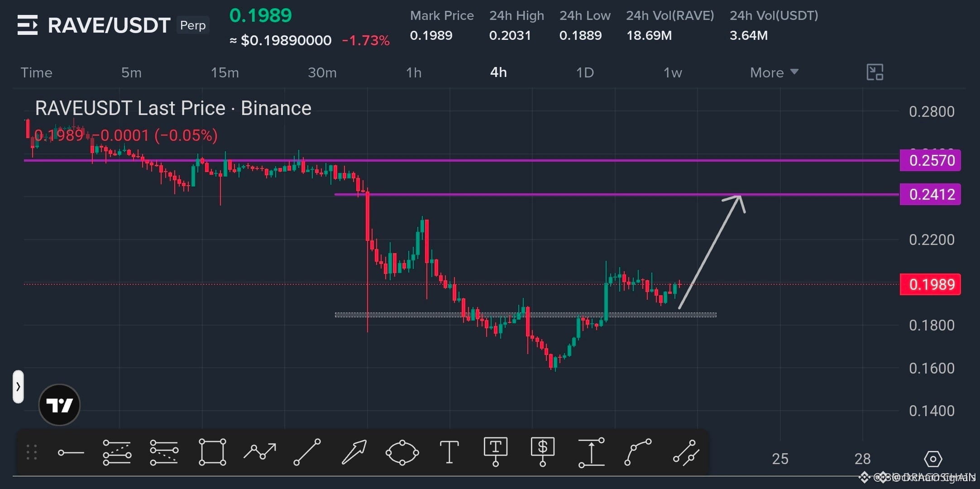Switch to the 1h timeframe

tap(413, 72)
